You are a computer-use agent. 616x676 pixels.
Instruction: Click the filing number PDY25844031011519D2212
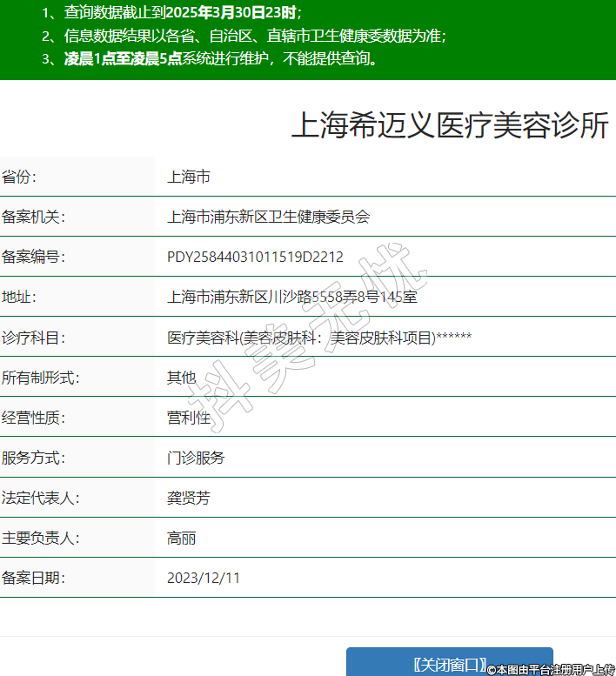(x=255, y=258)
